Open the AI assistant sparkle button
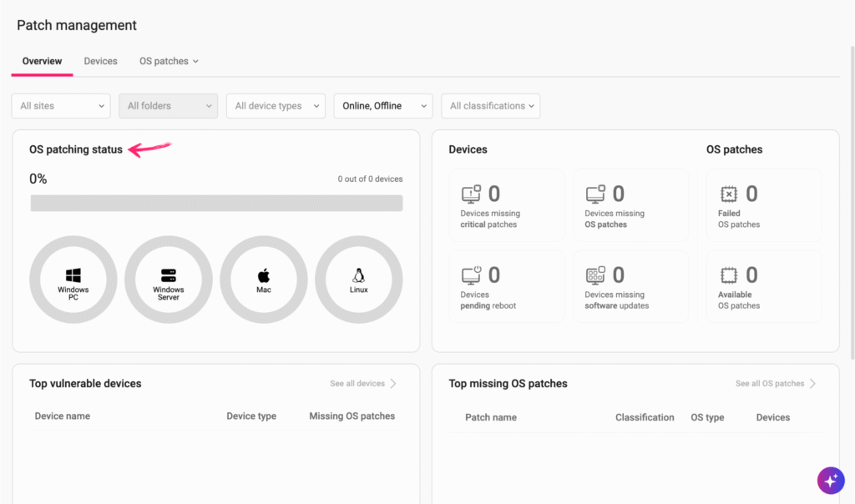The height and width of the screenshot is (504, 855). (x=830, y=480)
